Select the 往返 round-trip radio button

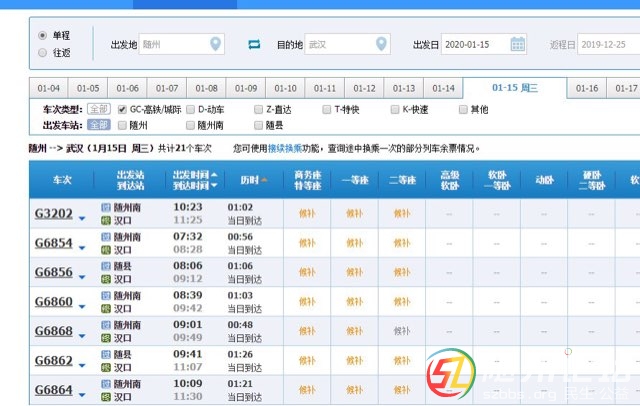pyautogui.click(x=42, y=53)
